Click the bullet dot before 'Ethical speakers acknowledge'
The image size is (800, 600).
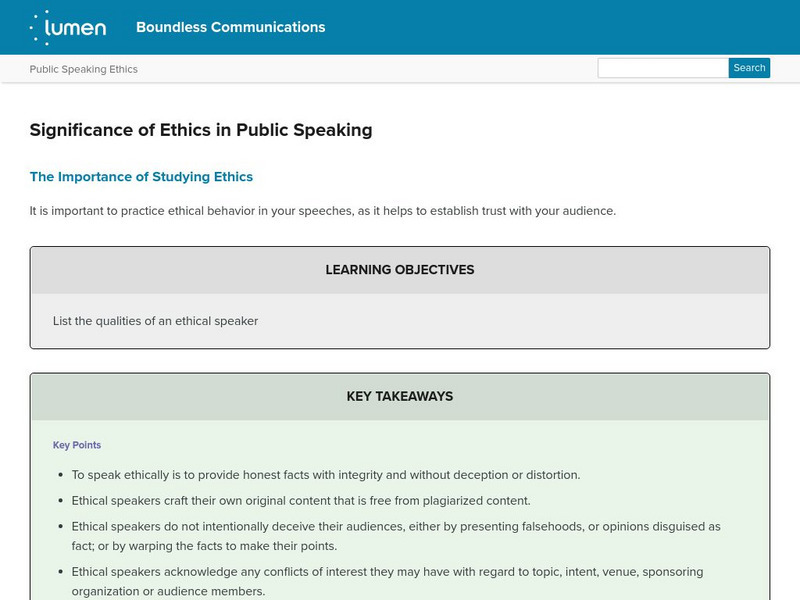tap(61, 572)
